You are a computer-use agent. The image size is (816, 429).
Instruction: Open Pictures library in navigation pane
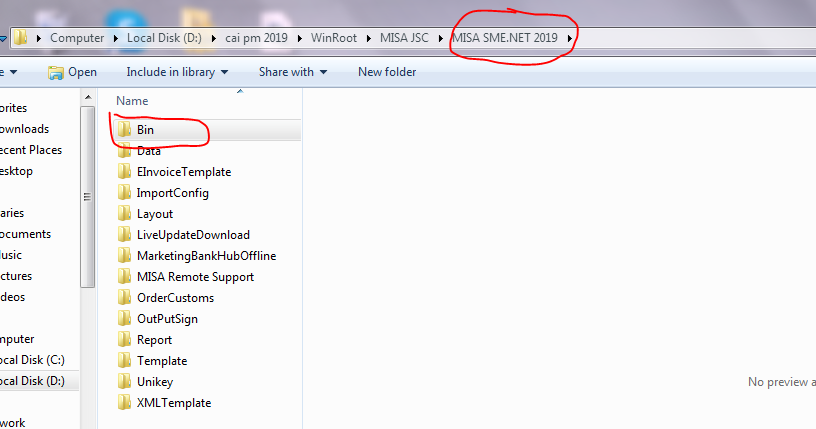coord(16,276)
